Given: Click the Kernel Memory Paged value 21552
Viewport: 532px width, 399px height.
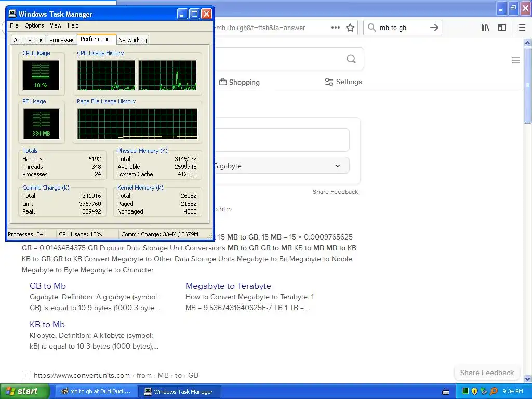Looking at the screenshot, I should (x=189, y=204).
